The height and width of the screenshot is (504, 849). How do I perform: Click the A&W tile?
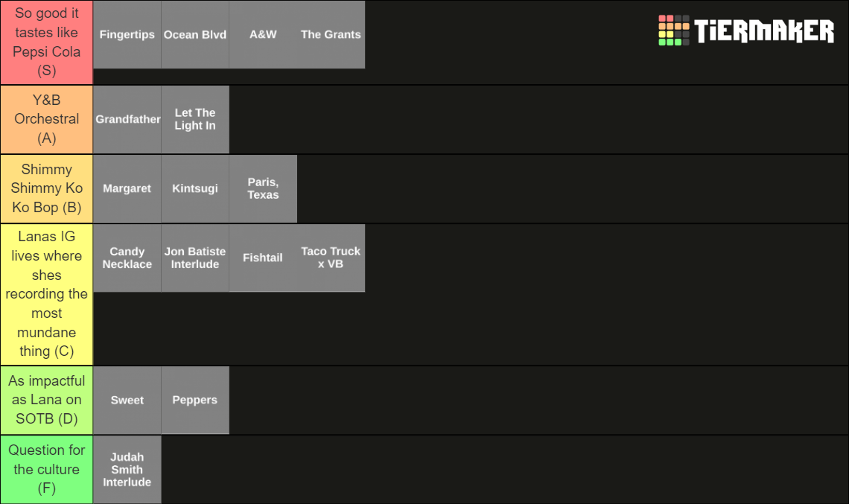[x=263, y=35]
